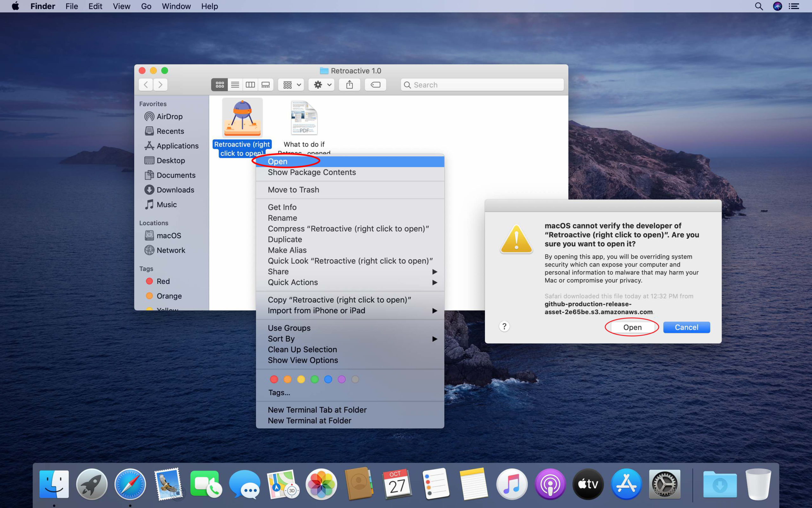Choose Open in the context menu

tap(350, 162)
